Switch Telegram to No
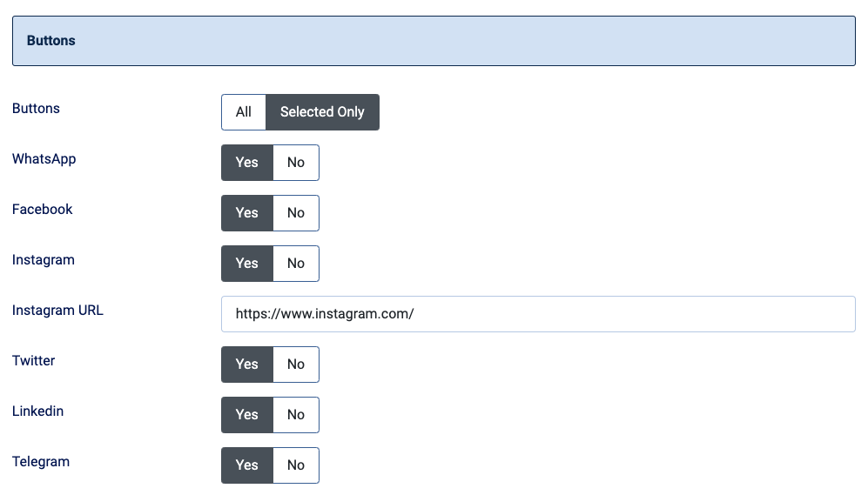 coord(296,465)
